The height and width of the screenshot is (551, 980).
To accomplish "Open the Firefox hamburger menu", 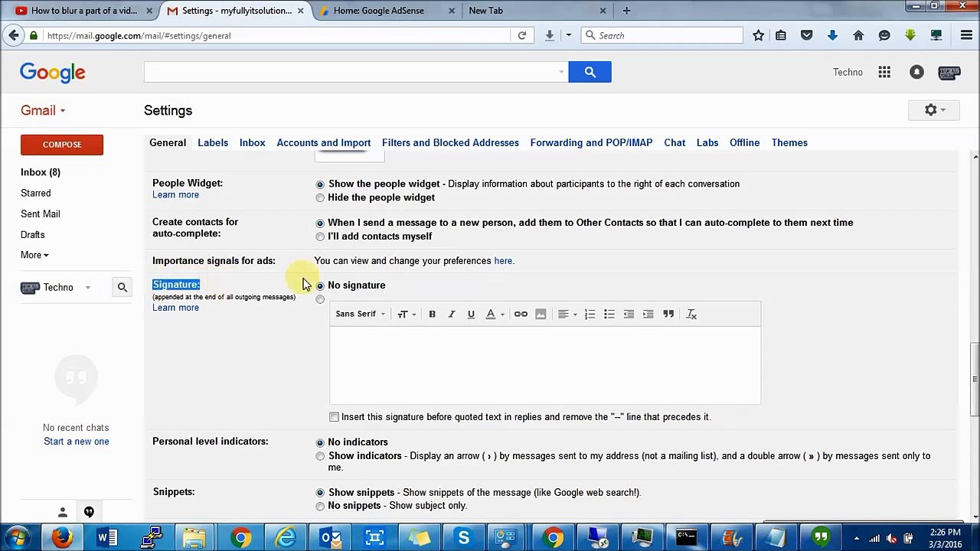I will (x=966, y=35).
